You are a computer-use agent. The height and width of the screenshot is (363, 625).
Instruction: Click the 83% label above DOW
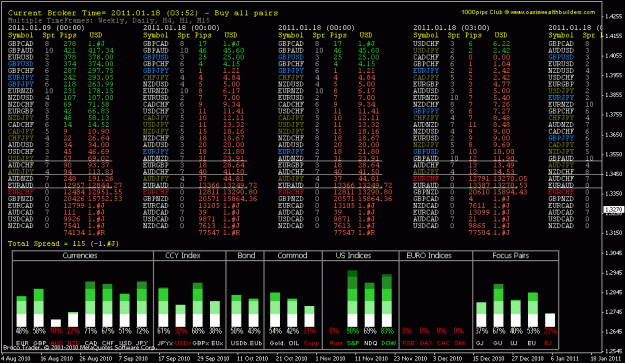tap(387, 331)
